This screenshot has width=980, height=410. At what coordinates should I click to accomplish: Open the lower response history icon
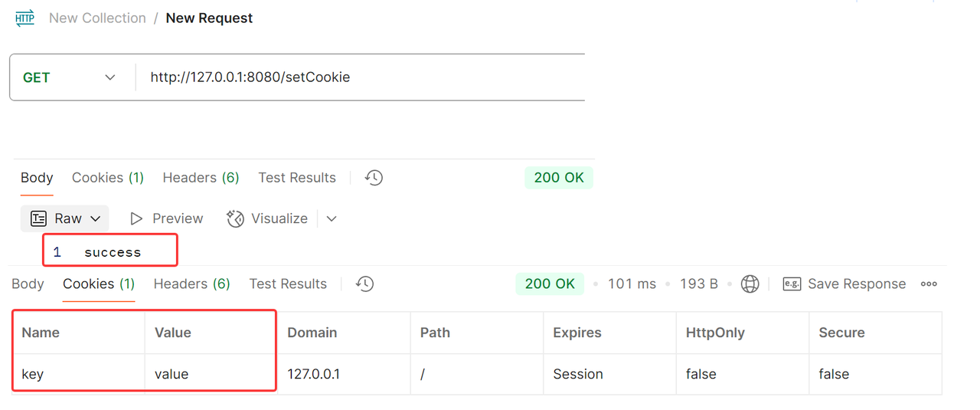(x=364, y=284)
